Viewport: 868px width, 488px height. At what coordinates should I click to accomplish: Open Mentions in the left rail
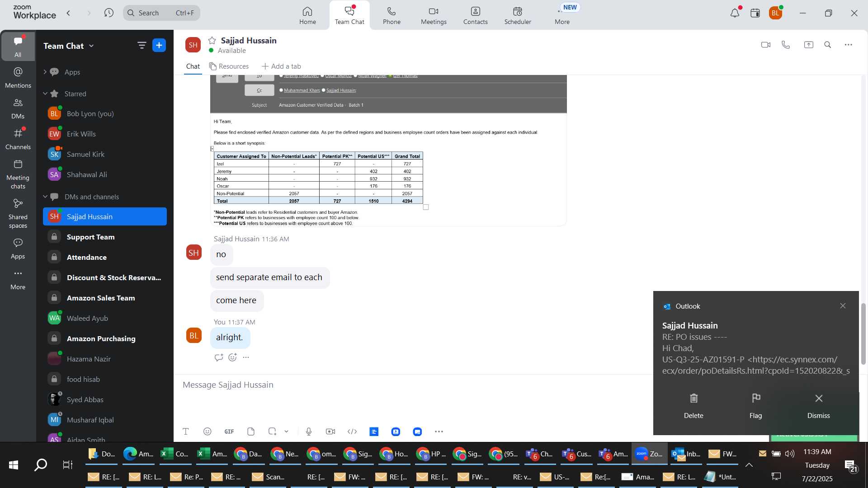[18, 77]
